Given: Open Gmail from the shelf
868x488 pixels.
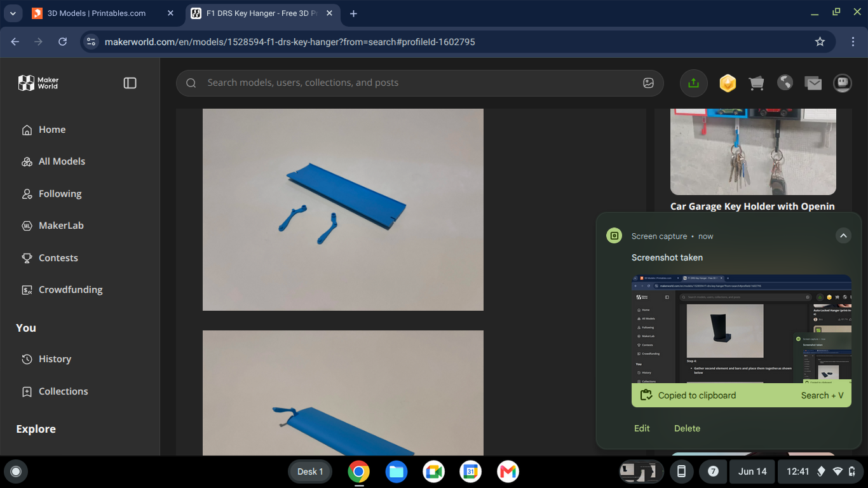Looking at the screenshot, I should point(508,471).
